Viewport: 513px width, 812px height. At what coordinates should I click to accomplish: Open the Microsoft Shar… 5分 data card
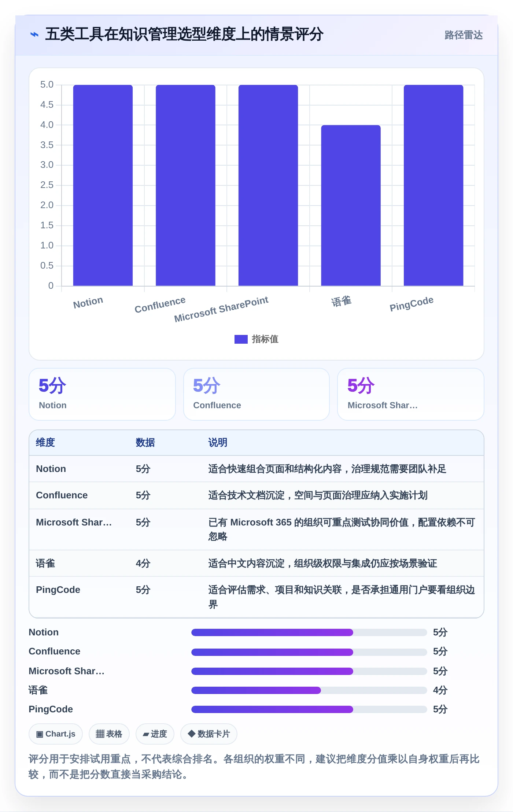point(411,394)
